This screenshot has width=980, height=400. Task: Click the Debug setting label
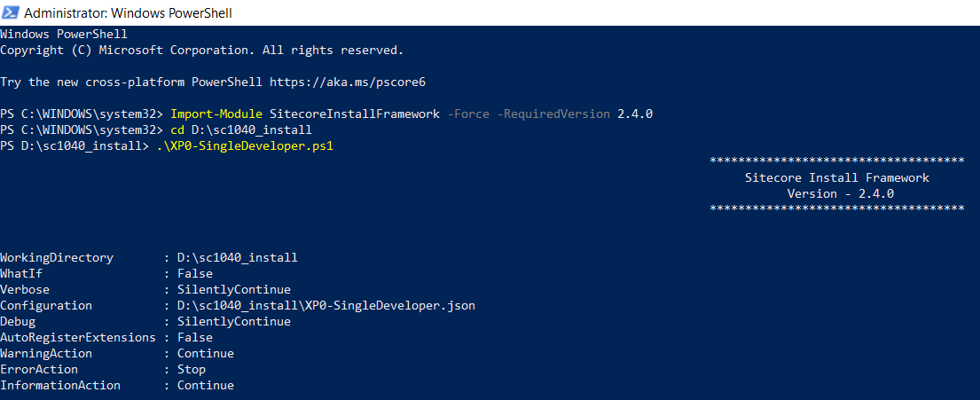click(x=18, y=321)
